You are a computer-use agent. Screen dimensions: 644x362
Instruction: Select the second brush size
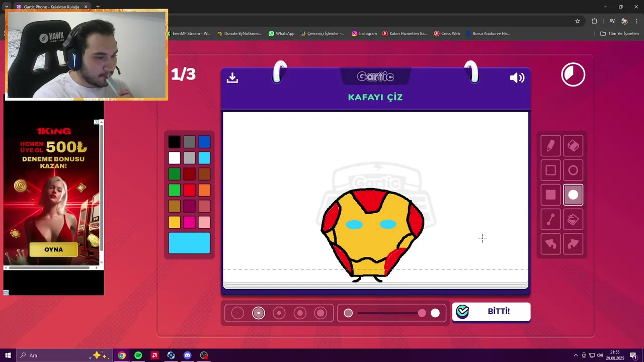[258, 313]
